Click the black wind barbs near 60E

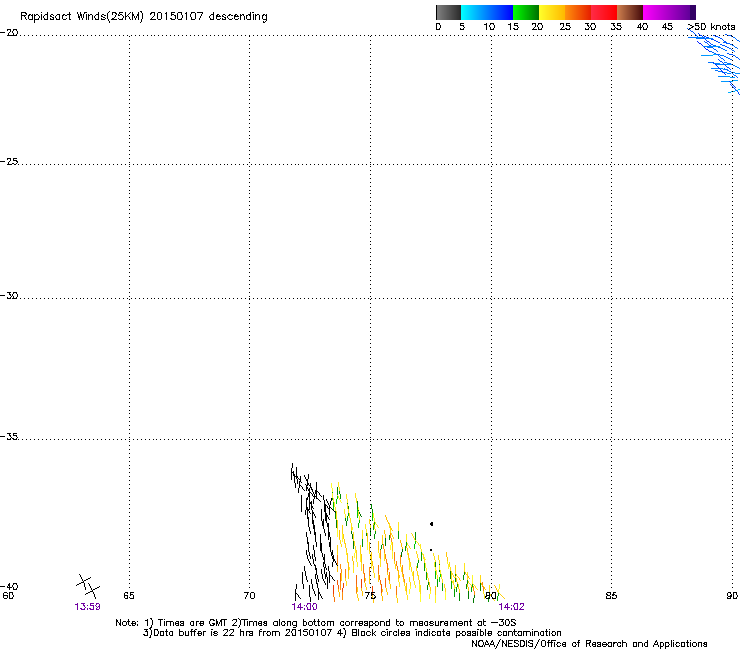tap(88, 586)
